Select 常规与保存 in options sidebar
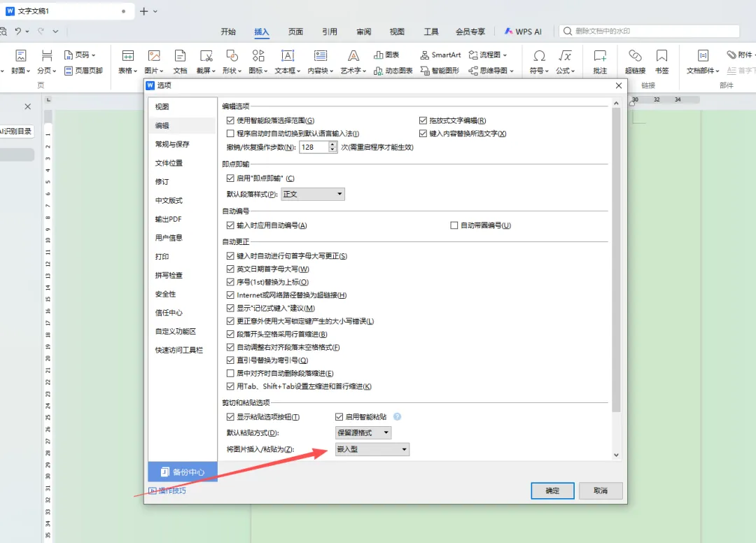The image size is (756, 543). point(182,144)
